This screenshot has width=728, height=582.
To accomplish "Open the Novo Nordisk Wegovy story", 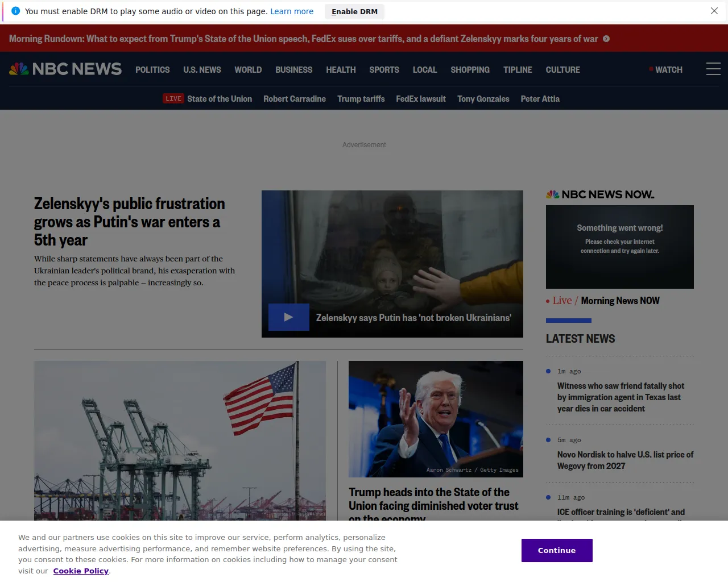I will coord(625,460).
